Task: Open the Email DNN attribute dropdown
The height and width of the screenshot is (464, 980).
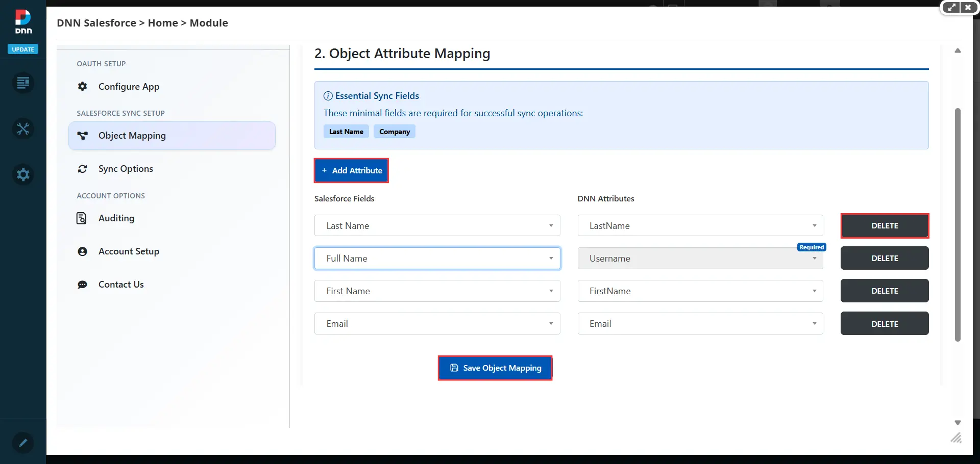Action: [x=700, y=323]
